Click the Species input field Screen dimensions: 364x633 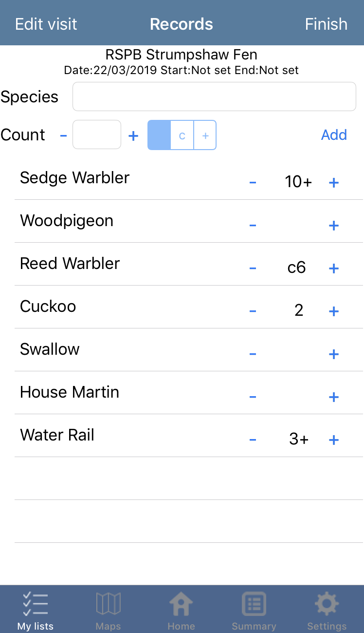click(214, 96)
